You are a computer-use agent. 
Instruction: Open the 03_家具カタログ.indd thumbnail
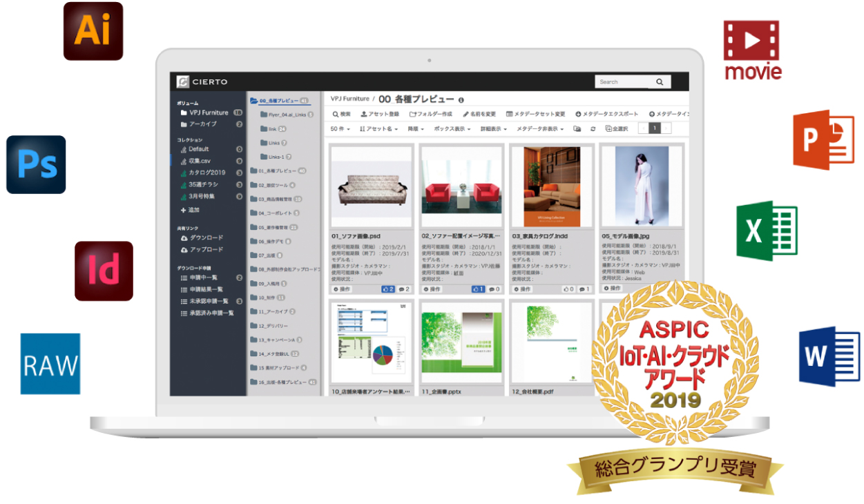tap(551, 186)
